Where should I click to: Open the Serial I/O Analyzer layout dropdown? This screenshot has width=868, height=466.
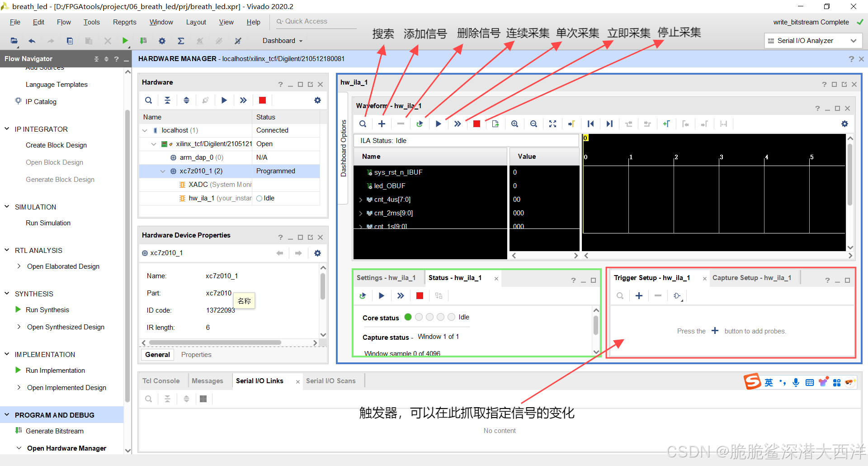[x=813, y=41]
